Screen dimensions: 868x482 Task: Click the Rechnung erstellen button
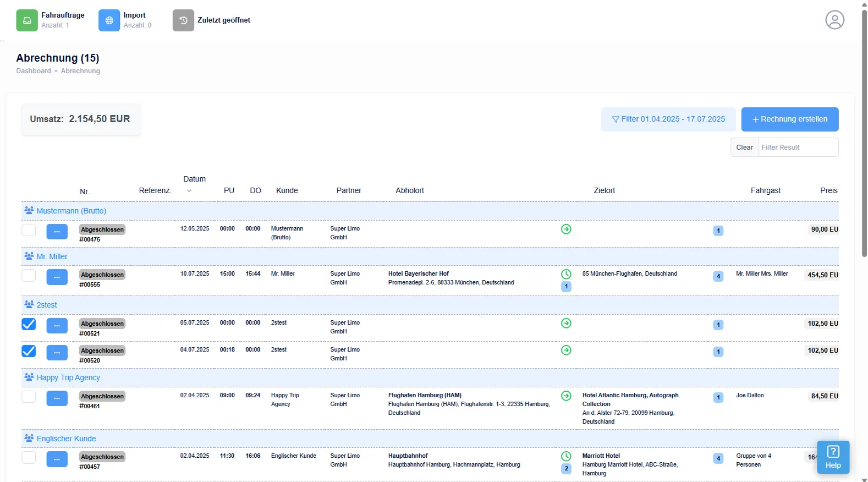click(789, 119)
